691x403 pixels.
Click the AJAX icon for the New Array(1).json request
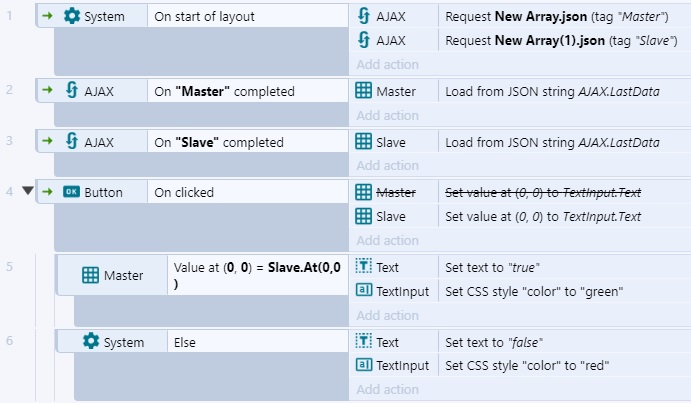(364, 39)
